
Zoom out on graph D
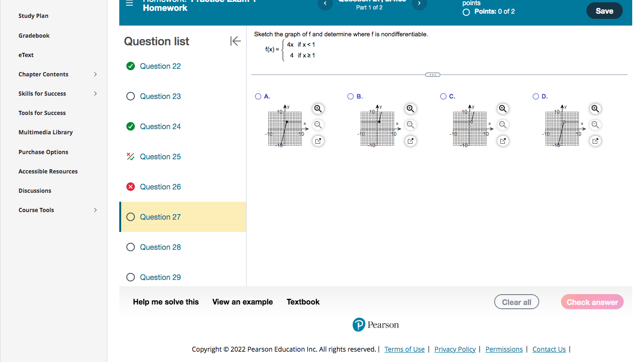pos(595,125)
